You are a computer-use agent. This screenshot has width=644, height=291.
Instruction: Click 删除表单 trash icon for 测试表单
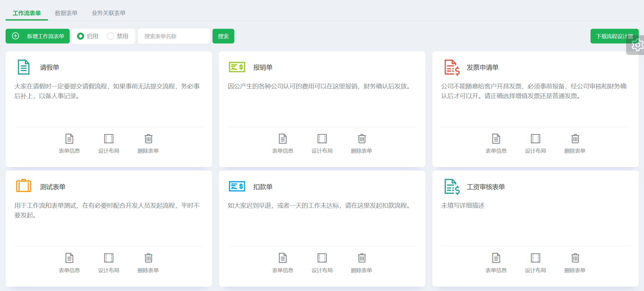[x=148, y=258]
